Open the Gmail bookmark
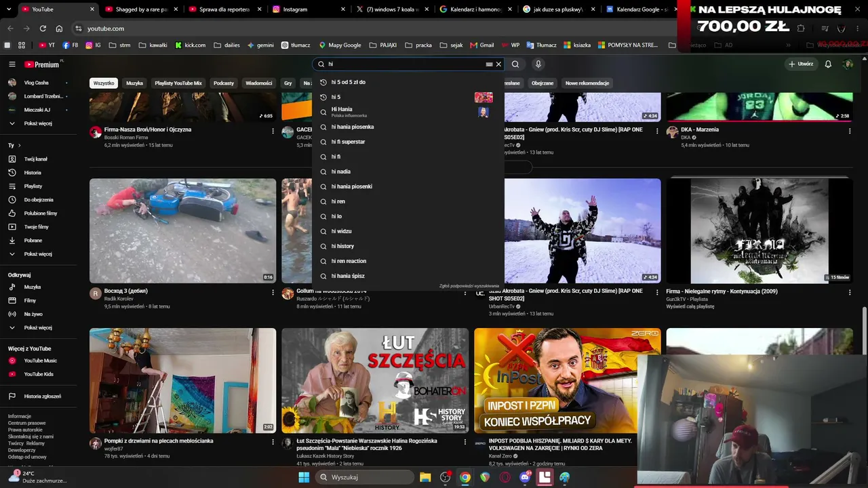Image resolution: width=868 pixels, height=488 pixels. 481,45
